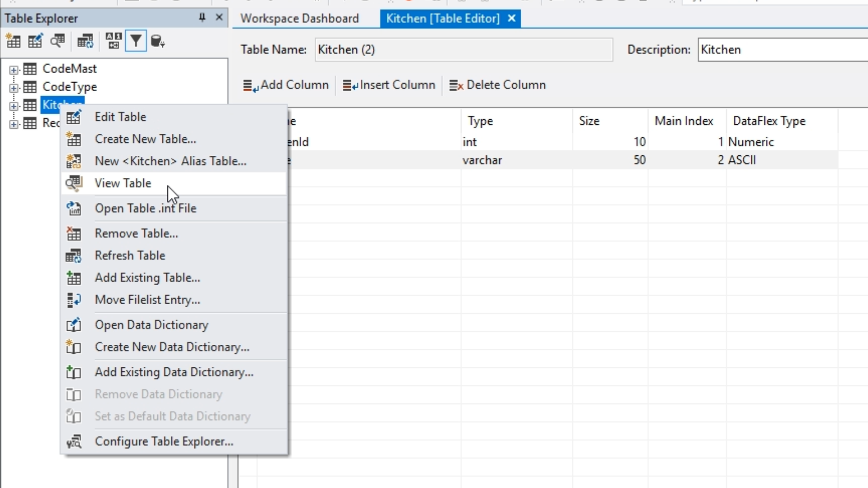
Task: Click Create New Table toolbar icon
Action: pos(13,41)
